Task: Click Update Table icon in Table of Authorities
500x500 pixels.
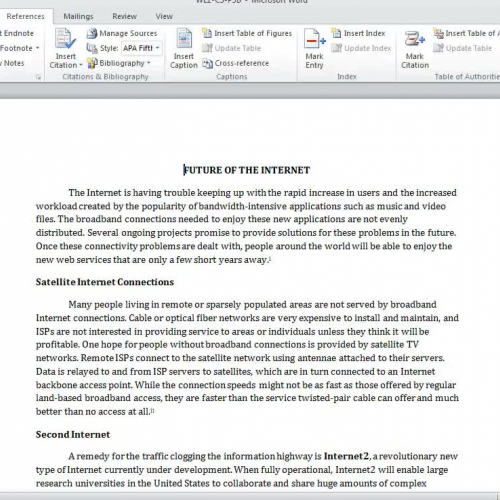Action: click(x=438, y=48)
